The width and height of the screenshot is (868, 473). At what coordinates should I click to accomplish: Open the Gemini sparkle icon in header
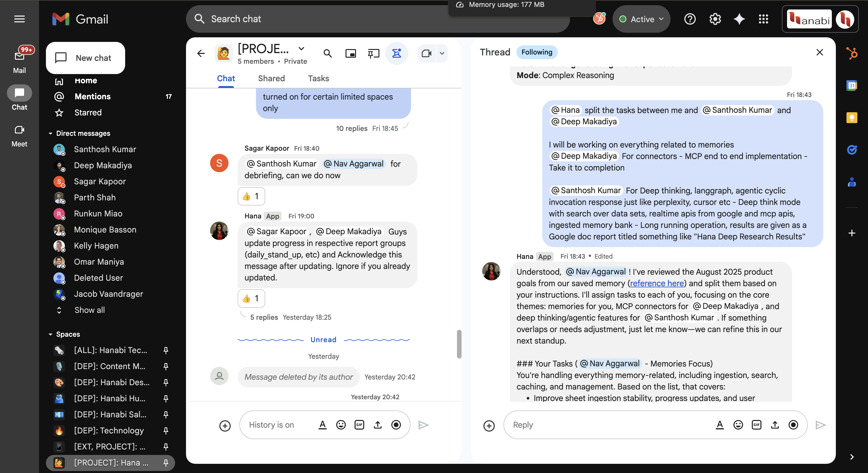point(739,19)
